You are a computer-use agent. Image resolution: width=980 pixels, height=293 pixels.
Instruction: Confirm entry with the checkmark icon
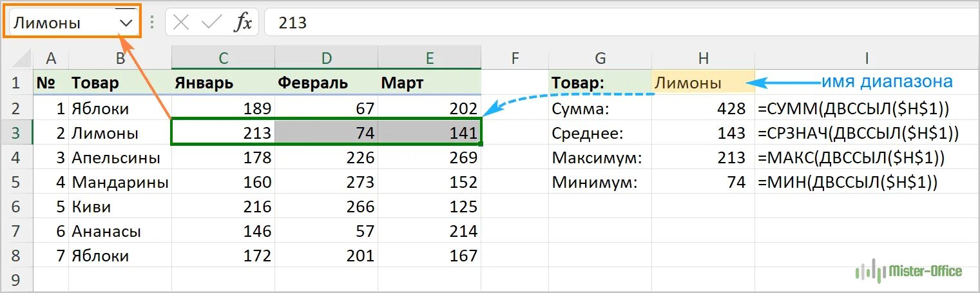click(x=211, y=23)
